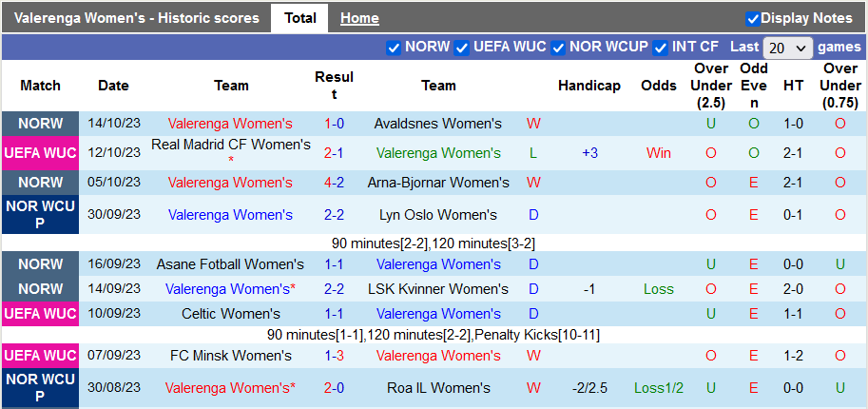Open Roa IL Women's team link

point(437,388)
